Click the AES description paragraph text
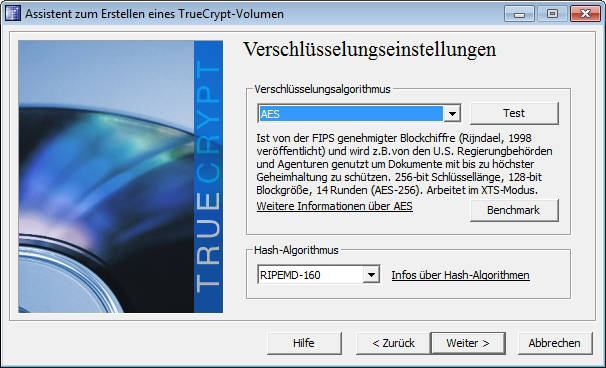 [x=404, y=164]
